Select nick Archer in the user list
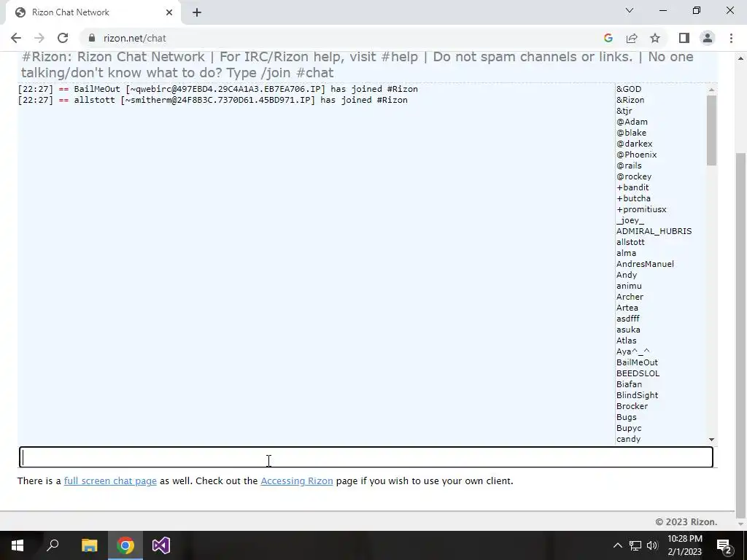The height and width of the screenshot is (560, 747). point(630,297)
